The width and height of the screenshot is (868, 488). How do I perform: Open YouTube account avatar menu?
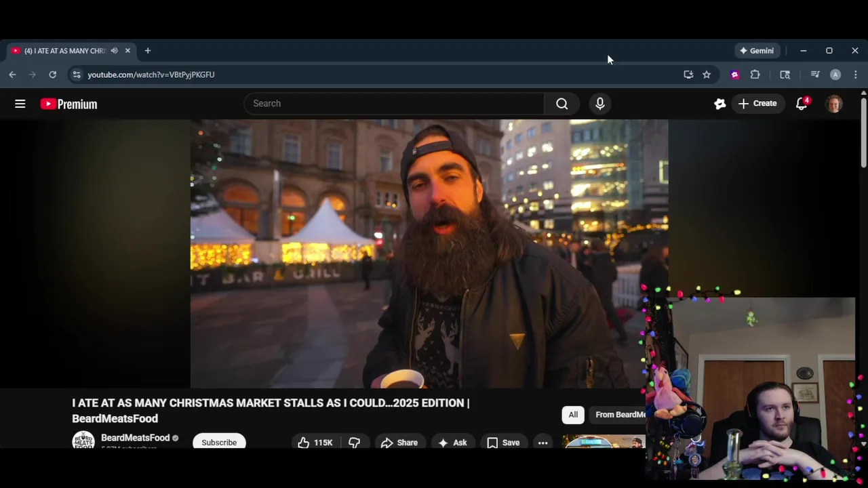[834, 104]
